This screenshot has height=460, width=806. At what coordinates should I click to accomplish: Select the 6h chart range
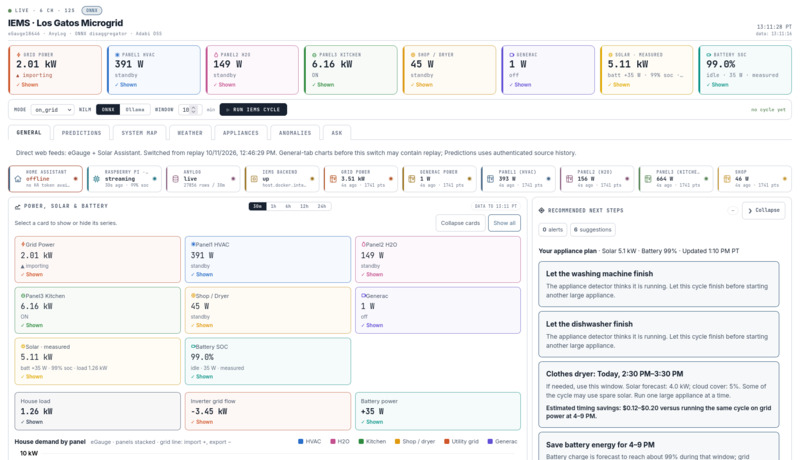[x=288, y=206]
